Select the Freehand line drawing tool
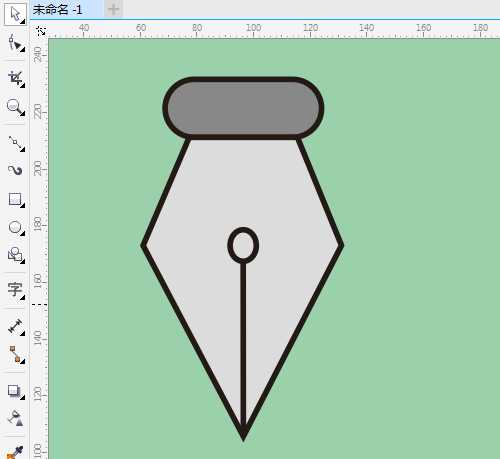This screenshot has height=459, width=500. [15, 143]
